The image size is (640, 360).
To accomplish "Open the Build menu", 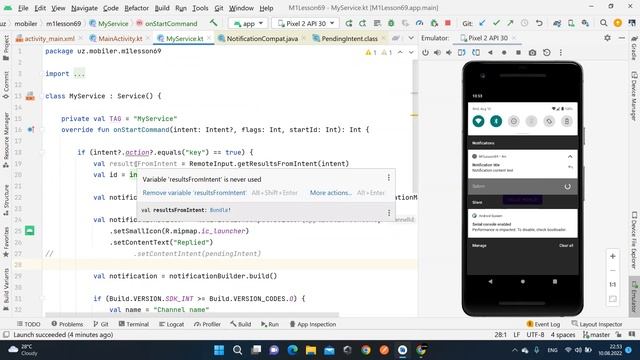I will [x=162, y=8].
